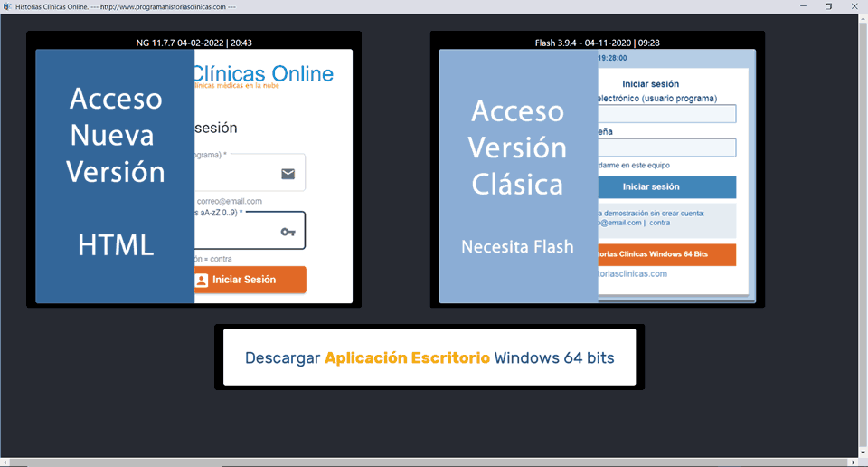This screenshot has height=467, width=868.
Task: Click the Necesita Flash text
Action: (x=517, y=246)
